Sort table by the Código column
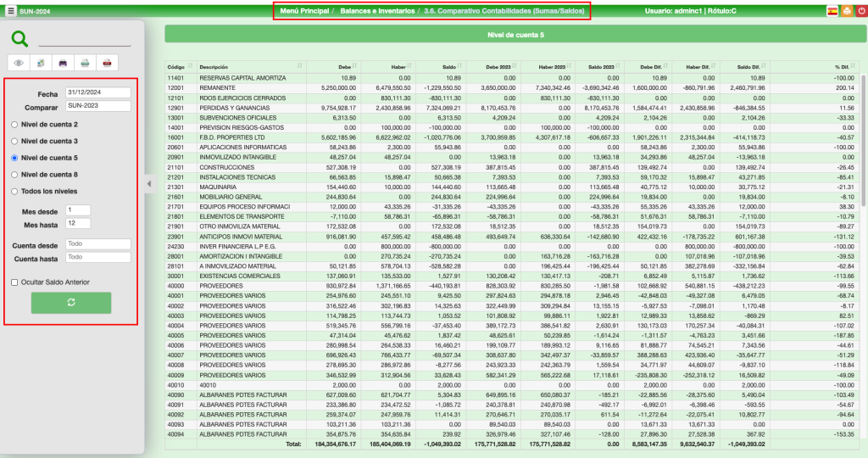868x458 pixels. 176,66
